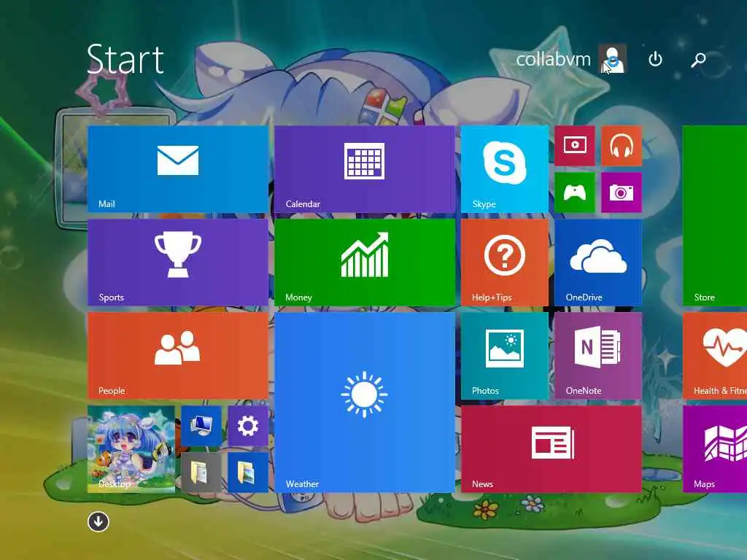
Task: Open the Camera tile
Action: pos(622,192)
